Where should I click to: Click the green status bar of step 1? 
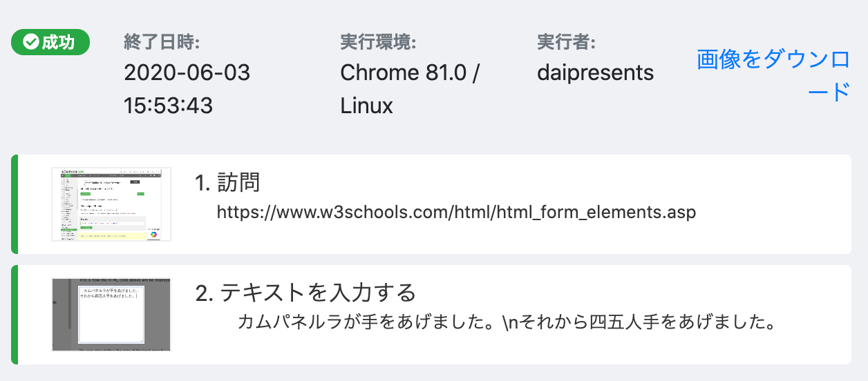pos(14,204)
